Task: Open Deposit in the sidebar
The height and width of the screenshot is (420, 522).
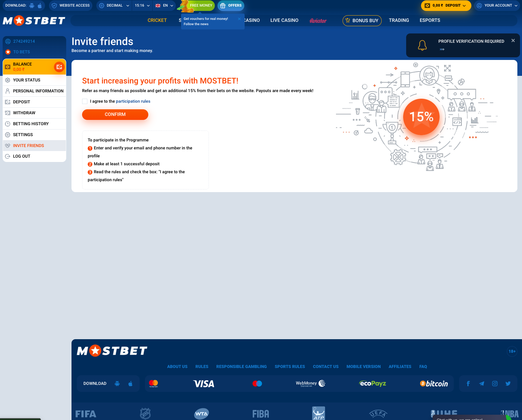Action: point(34,102)
